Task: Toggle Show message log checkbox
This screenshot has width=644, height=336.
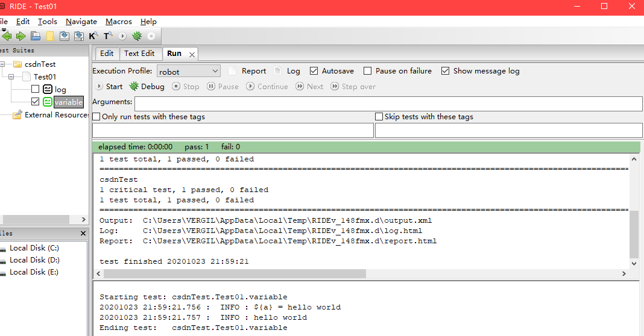Action: 445,71
